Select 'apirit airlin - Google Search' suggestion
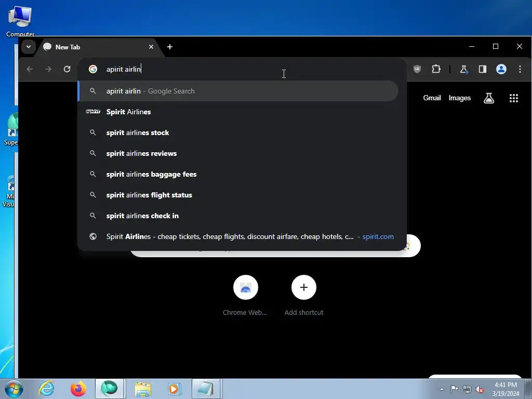 [x=238, y=91]
